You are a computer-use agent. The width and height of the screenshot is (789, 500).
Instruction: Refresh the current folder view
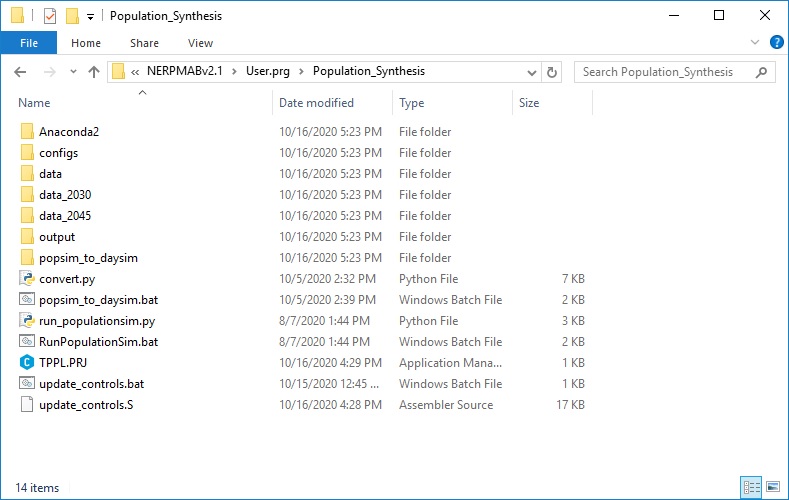point(552,72)
